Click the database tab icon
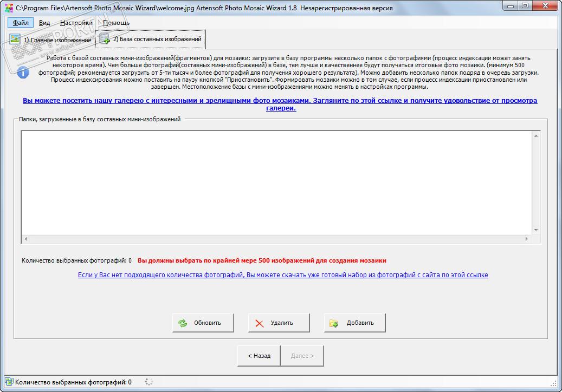 coord(105,38)
